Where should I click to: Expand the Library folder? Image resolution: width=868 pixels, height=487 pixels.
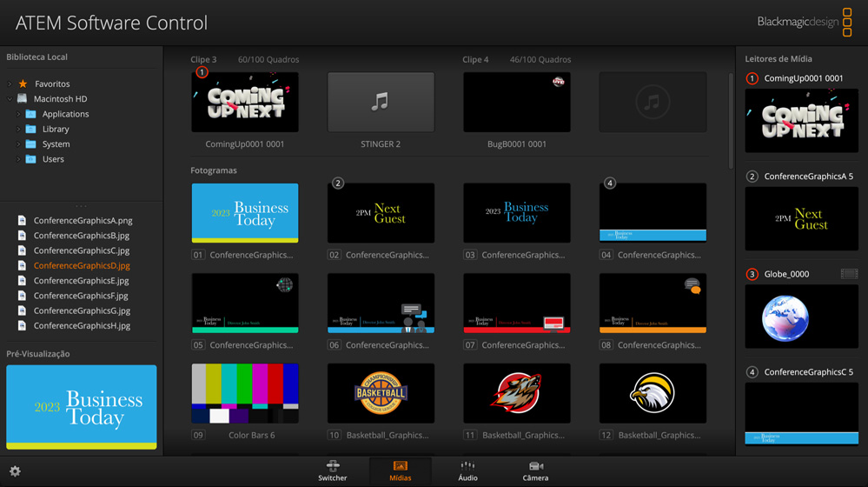click(18, 129)
